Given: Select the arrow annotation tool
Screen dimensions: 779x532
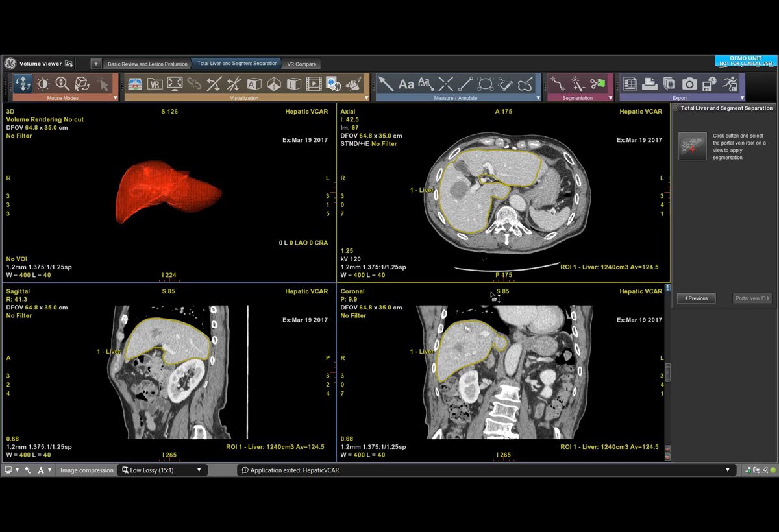Looking at the screenshot, I should point(386,84).
